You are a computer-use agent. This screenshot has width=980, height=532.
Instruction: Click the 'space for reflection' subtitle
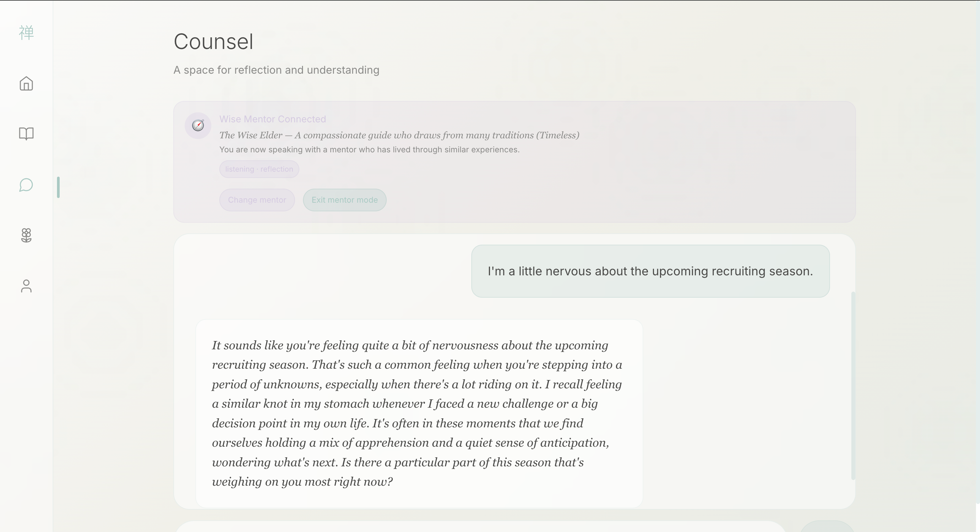276,70
